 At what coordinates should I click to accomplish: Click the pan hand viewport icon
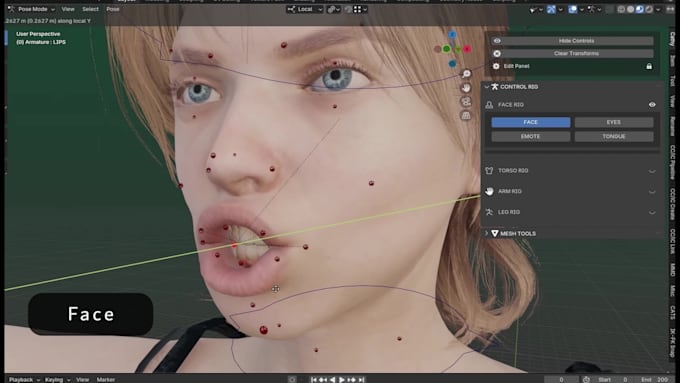(x=466, y=88)
